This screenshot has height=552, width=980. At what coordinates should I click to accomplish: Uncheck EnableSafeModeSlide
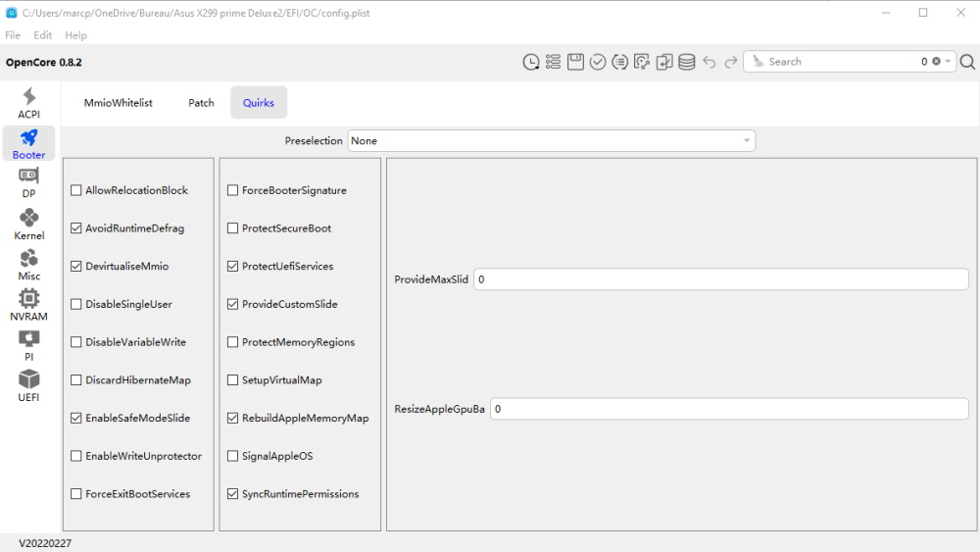[x=76, y=419]
